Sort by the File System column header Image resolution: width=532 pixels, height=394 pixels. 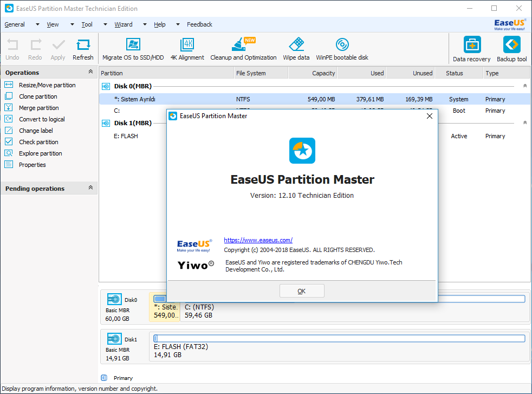tap(261, 73)
